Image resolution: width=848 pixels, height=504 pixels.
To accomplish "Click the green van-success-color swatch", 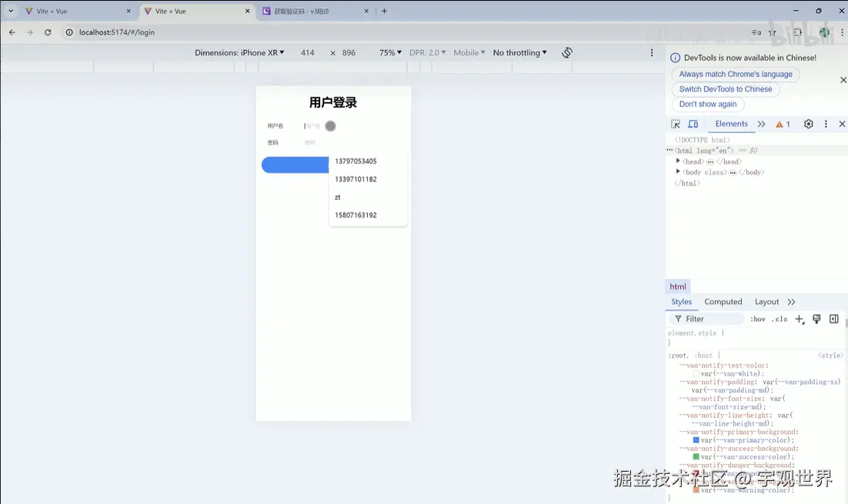I will pyautogui.click(x=696, y=457).
